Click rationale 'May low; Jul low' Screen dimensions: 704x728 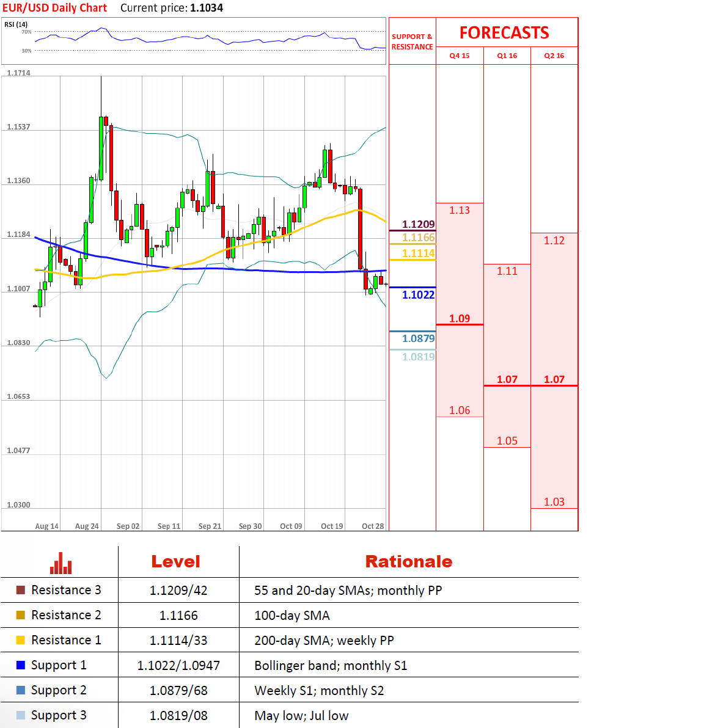click(301, 716)
